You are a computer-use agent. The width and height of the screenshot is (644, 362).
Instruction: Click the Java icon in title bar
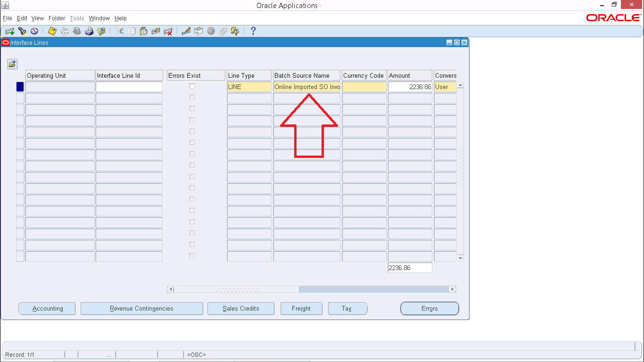pos(5,5)
